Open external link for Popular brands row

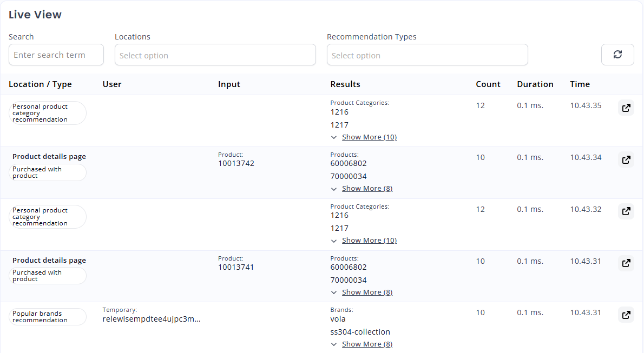[x=626, y=315]
